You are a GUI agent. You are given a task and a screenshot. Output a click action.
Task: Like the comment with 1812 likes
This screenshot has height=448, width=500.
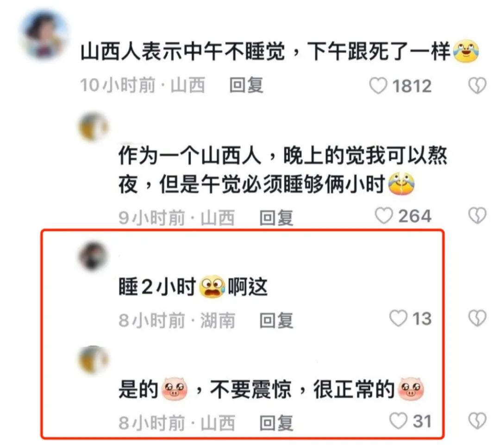(x=378, y=86)
